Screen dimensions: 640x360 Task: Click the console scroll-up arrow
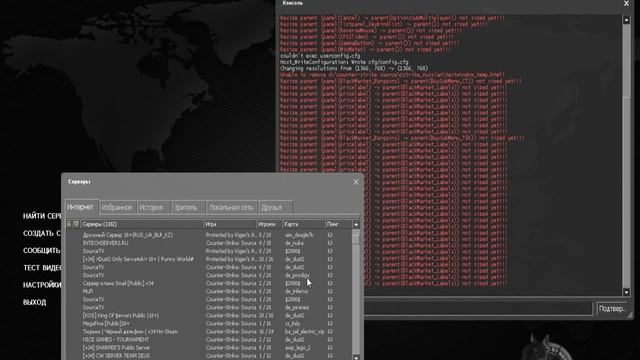point(627,20)
